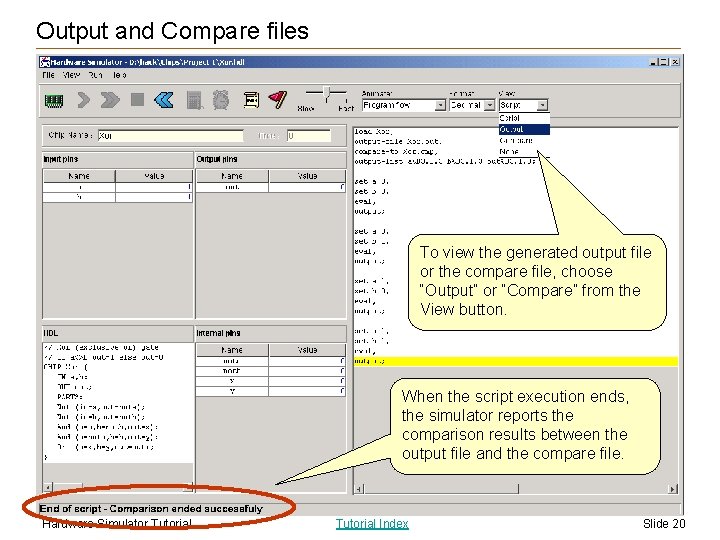Open the Help menu
The height and width of the screenshot is (540, 720).
coord(119,75)
